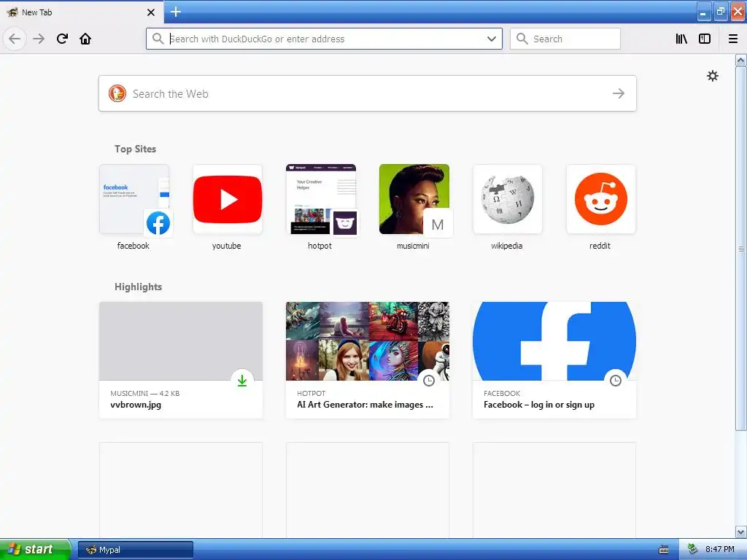The width and height of the screenshot is (747, 560).
Task: Click the Top Sites heading
Action: tap(135, 149)
